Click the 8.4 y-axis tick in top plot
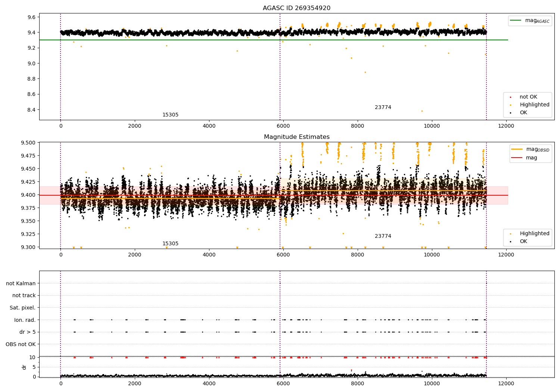The width and height of the screenshot is (560, 392). tap(31, 110)
